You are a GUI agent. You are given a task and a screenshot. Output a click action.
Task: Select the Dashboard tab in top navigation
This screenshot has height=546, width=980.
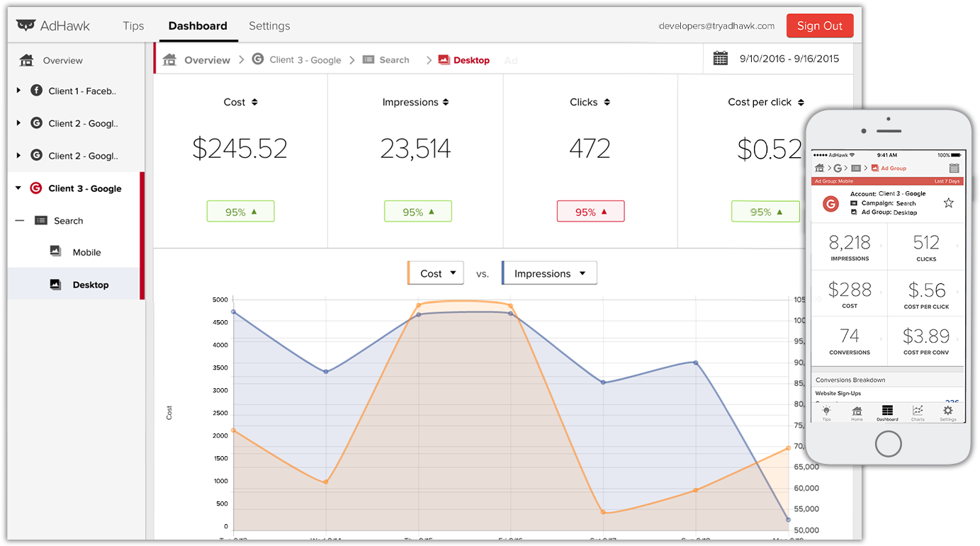[198, 25]
